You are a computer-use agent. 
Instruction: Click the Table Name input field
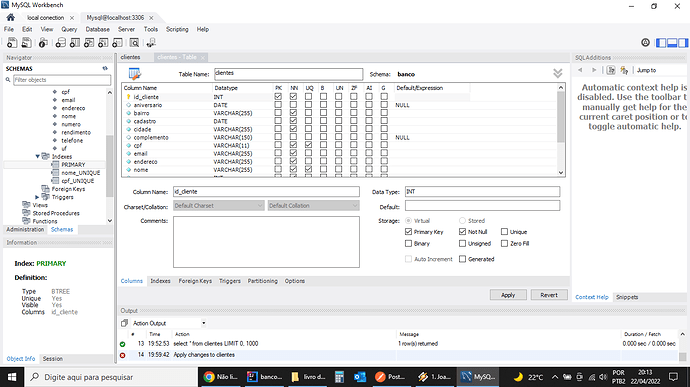coord(289,74)
